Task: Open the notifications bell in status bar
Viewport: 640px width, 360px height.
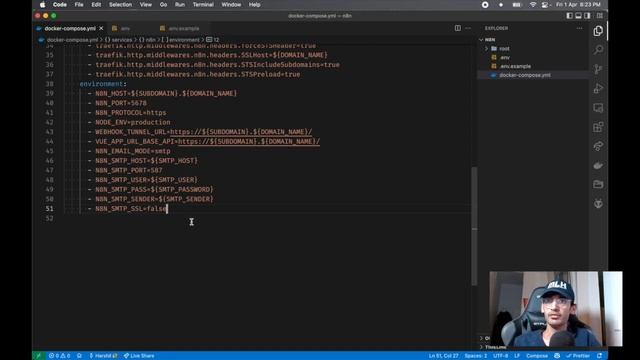Action: [599, 356]
